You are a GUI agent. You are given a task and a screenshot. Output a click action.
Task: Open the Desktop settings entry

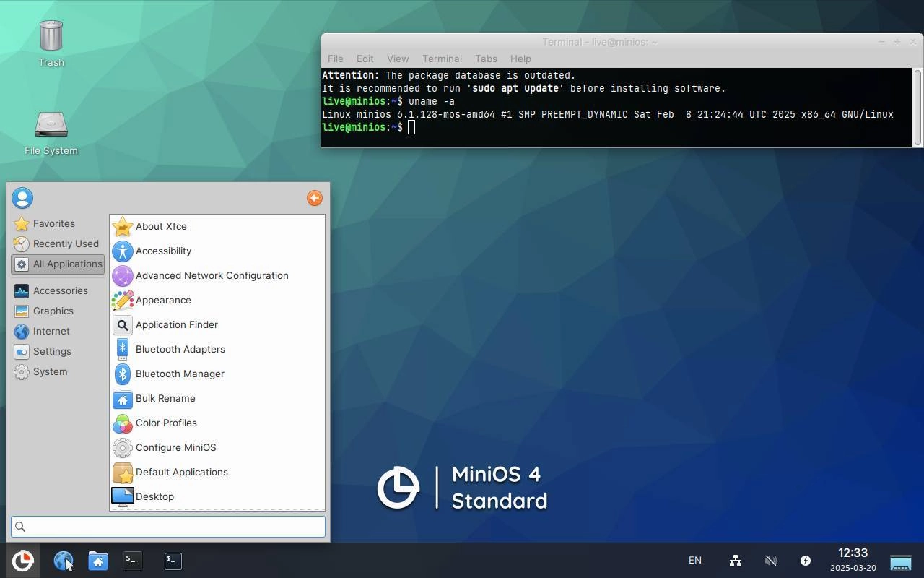(217, 496)
